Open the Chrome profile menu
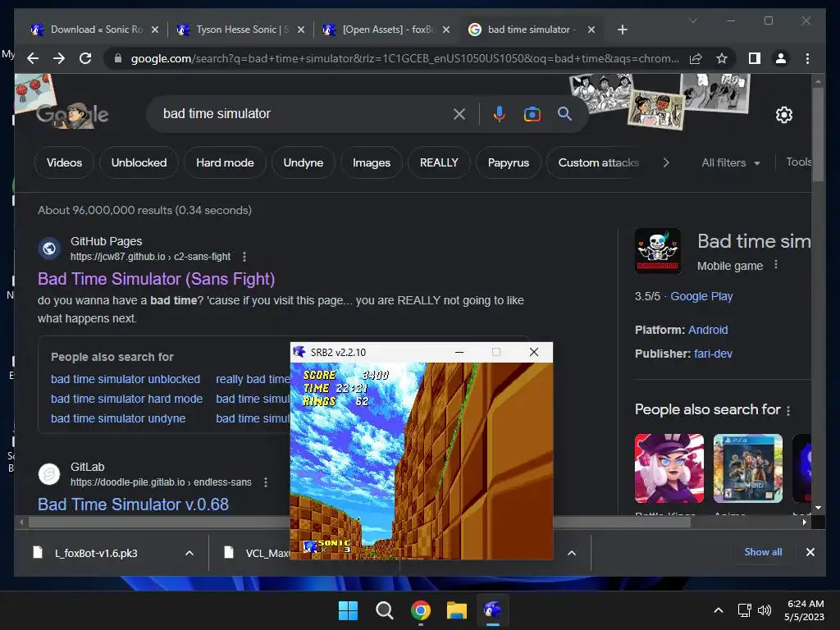This screenshot has width=840, height=630. pyautogui.click(x=781, y=58)
